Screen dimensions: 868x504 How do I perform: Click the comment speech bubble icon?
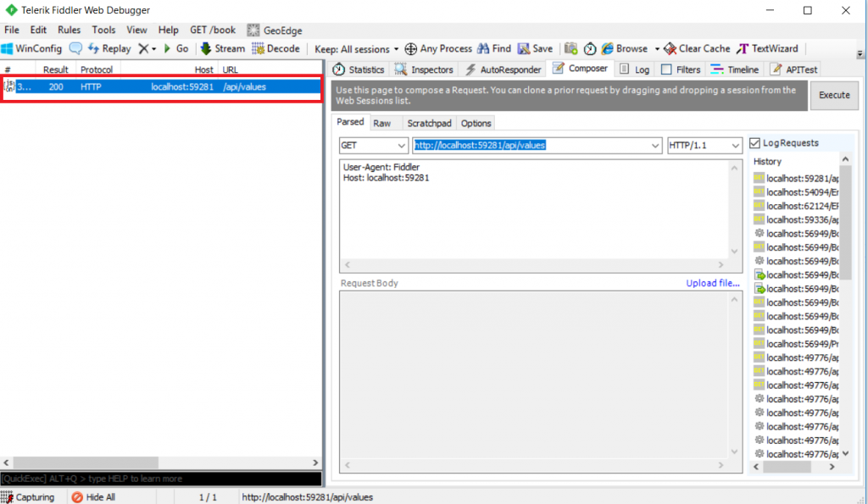click(x=75, y=48)
